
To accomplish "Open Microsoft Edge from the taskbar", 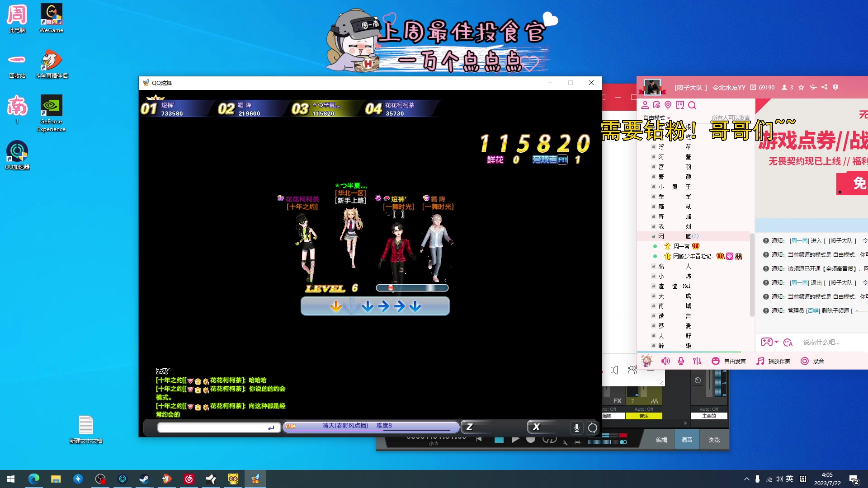I will (x=34, y=479).
